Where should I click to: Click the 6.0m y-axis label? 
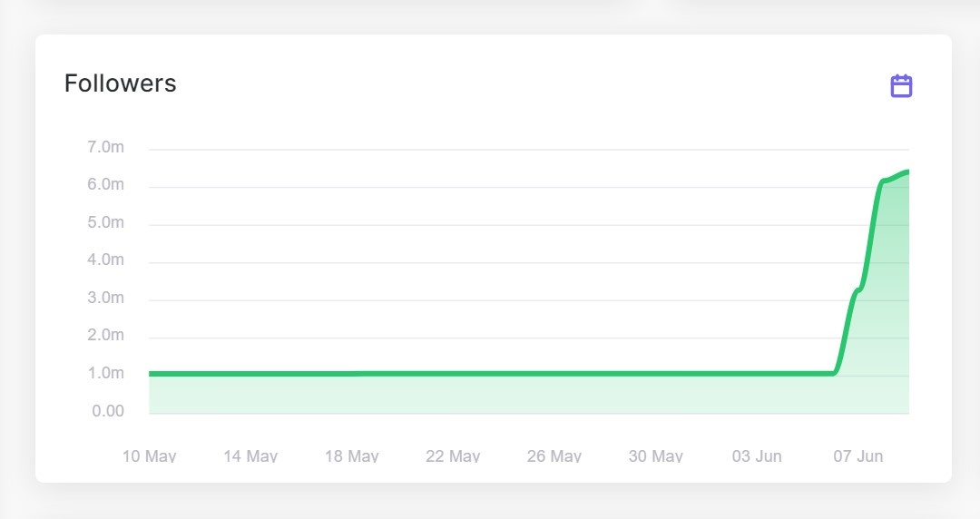tap(105, 185)
